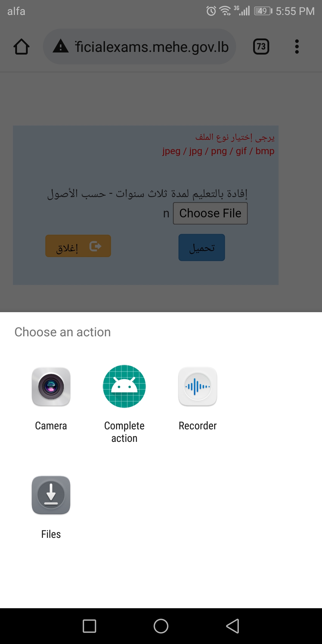Tap the not-secure warning triangle icon
322x644 pixels.
(x=61, y=47)
